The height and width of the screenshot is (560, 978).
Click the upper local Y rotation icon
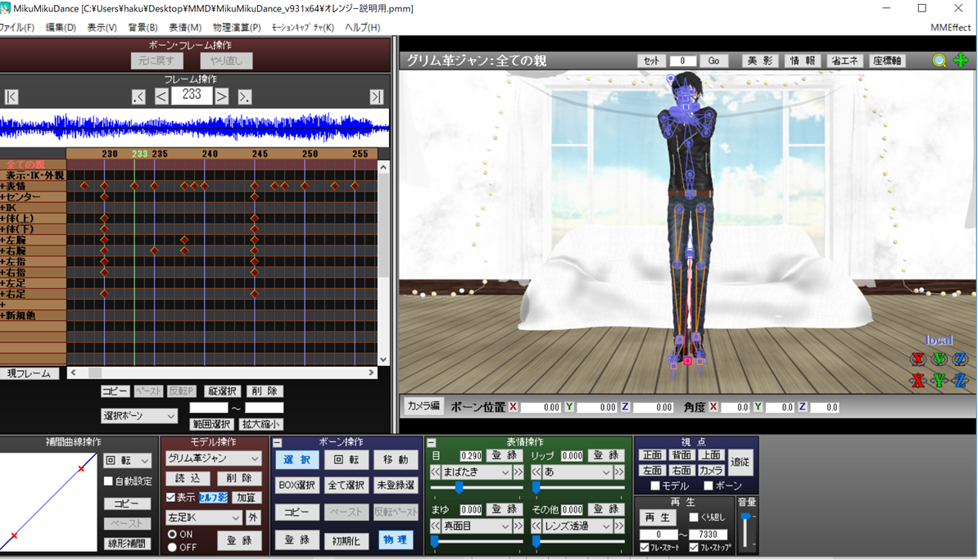[940, 359]
